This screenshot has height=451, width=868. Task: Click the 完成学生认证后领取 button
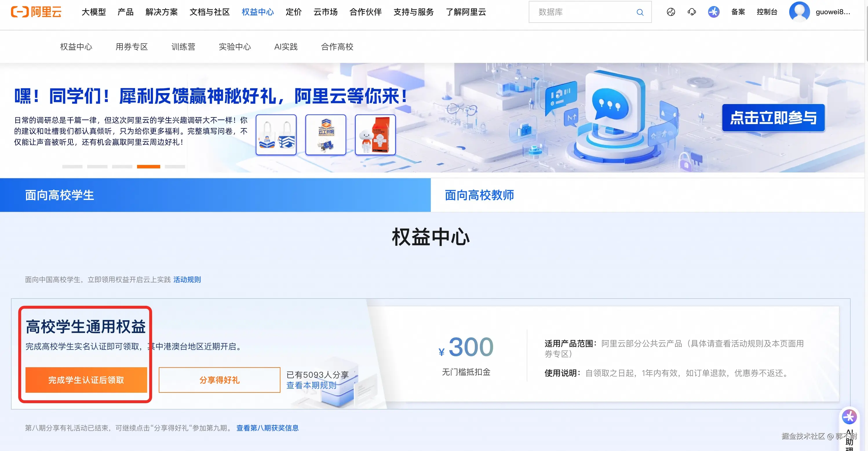click(86, 380)
